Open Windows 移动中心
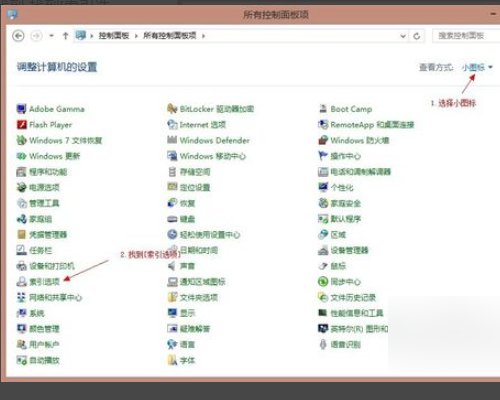 207,156
